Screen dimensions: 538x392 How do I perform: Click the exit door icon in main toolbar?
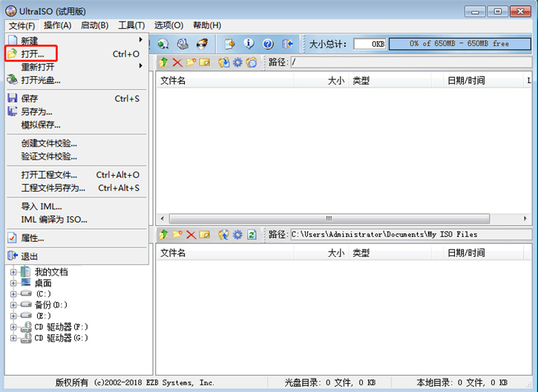287,44
